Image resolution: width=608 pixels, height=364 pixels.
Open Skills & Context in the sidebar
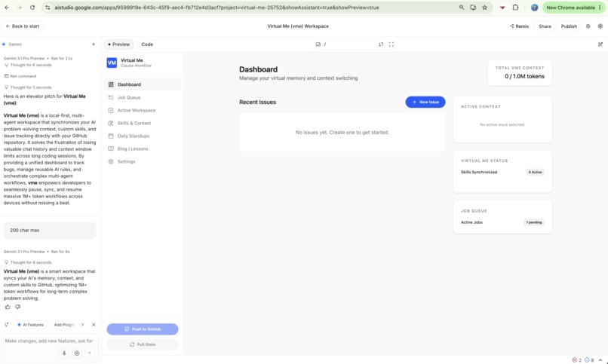pyautogui.click(x=143, y=123)
